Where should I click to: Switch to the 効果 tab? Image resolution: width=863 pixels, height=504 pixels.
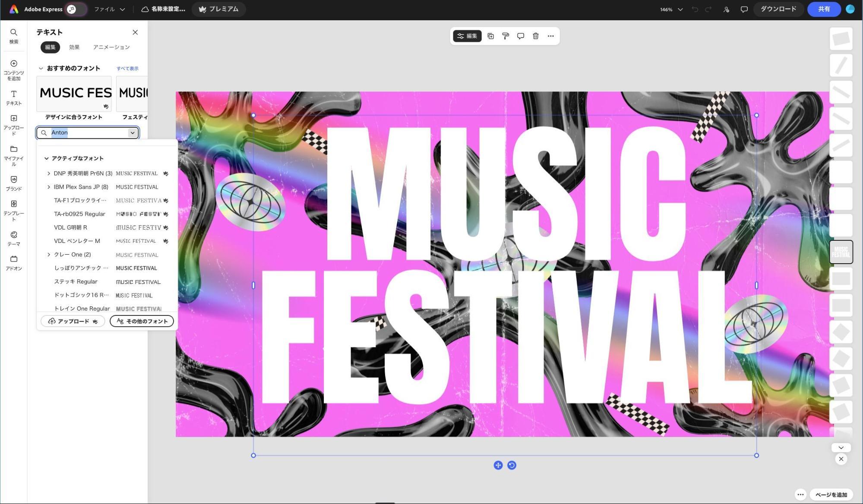74,47
